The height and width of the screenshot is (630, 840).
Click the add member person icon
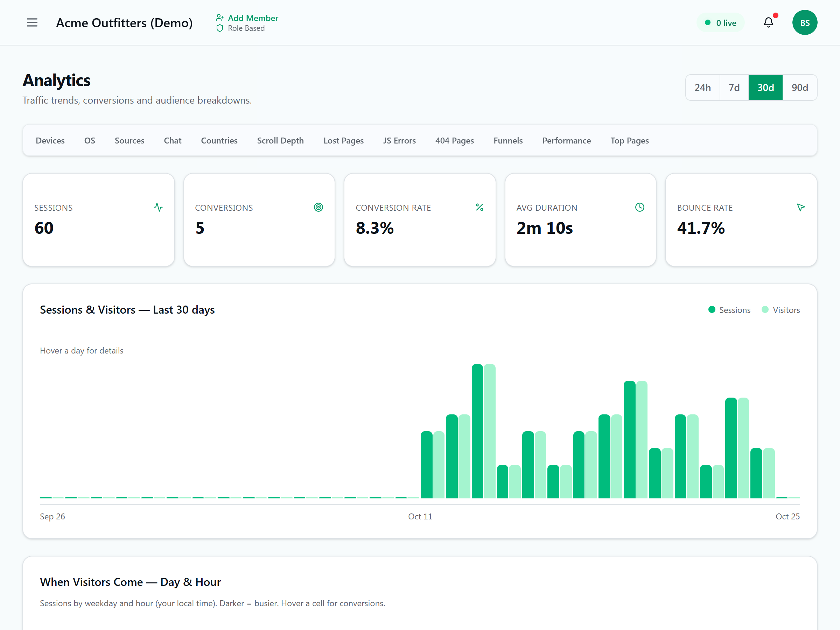[219, 17]
